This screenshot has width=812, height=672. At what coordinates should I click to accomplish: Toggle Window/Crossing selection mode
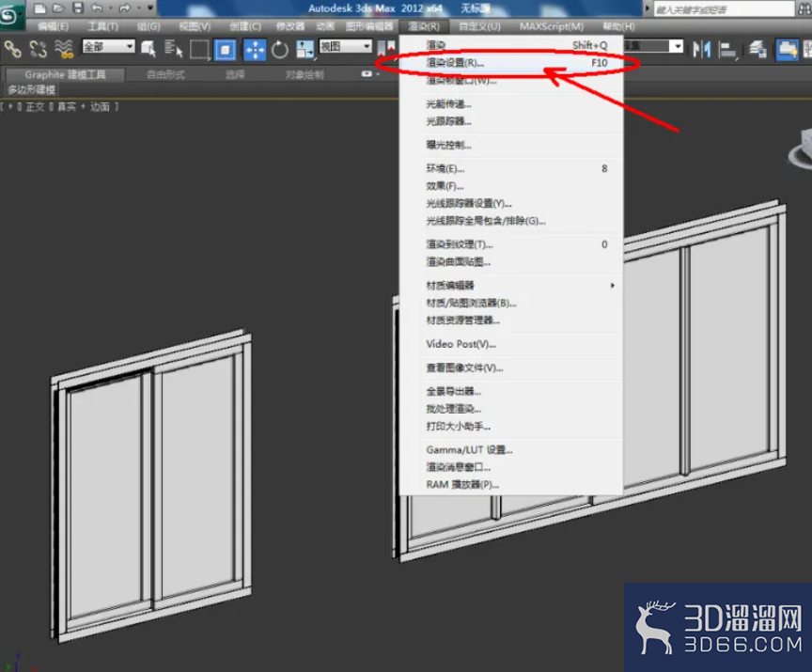tap(226, 50)
